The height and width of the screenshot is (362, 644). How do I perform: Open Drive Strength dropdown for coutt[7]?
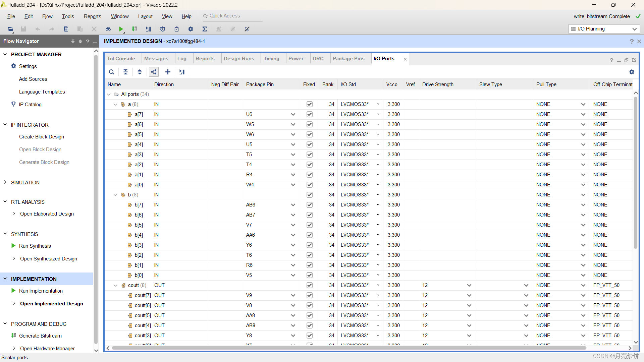(469, 295)
